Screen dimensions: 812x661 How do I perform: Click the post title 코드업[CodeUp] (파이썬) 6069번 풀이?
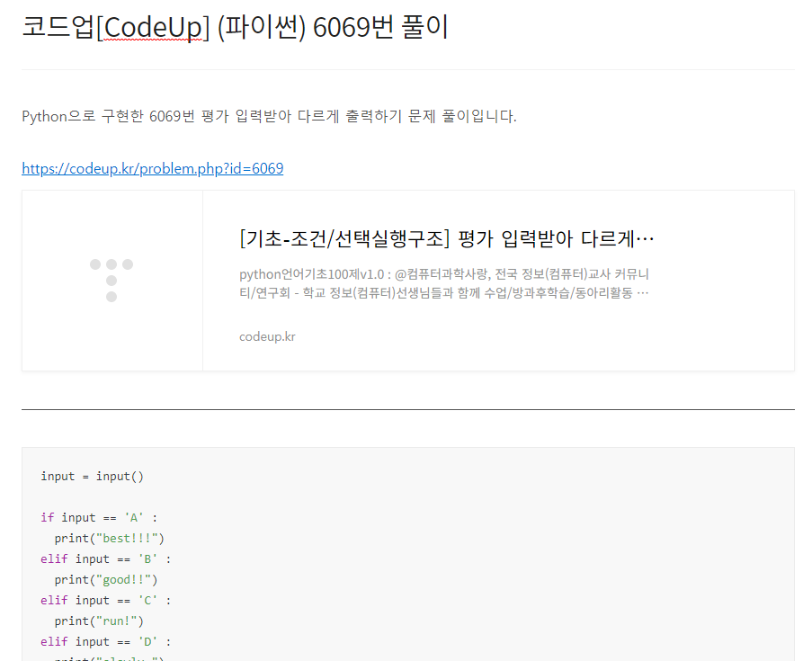[235, 27]
